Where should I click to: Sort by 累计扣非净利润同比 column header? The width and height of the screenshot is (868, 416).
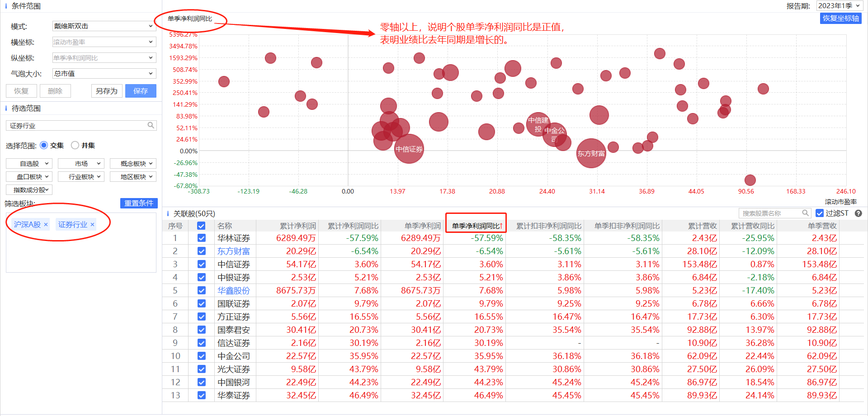pyautogui.click(x=549, y=226)
